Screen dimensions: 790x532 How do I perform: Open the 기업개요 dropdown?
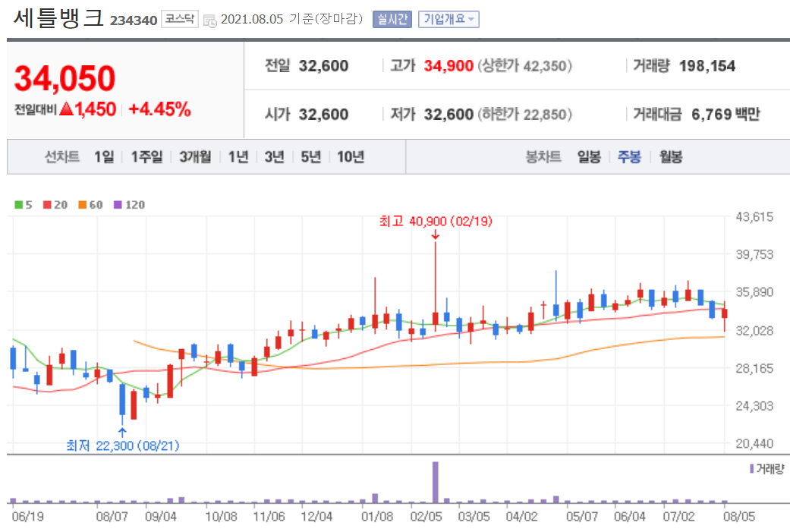(449, 20)
